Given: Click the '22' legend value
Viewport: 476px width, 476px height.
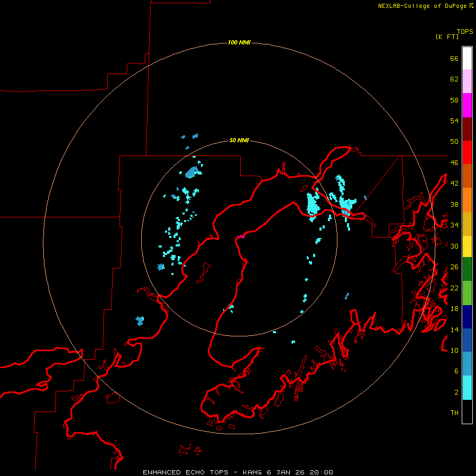Looking at the screenshot, I should tap(454, 288).
